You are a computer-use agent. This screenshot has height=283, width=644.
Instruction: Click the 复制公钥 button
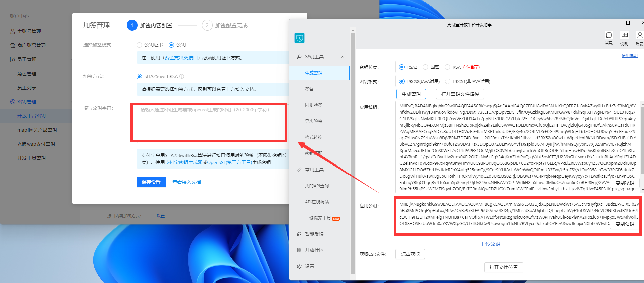point(625,224)
